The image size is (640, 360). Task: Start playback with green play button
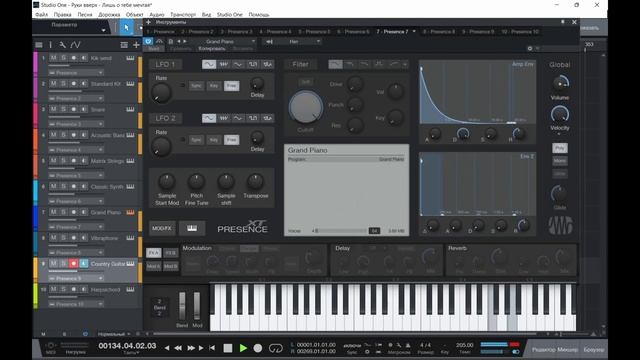click(243, 348)
